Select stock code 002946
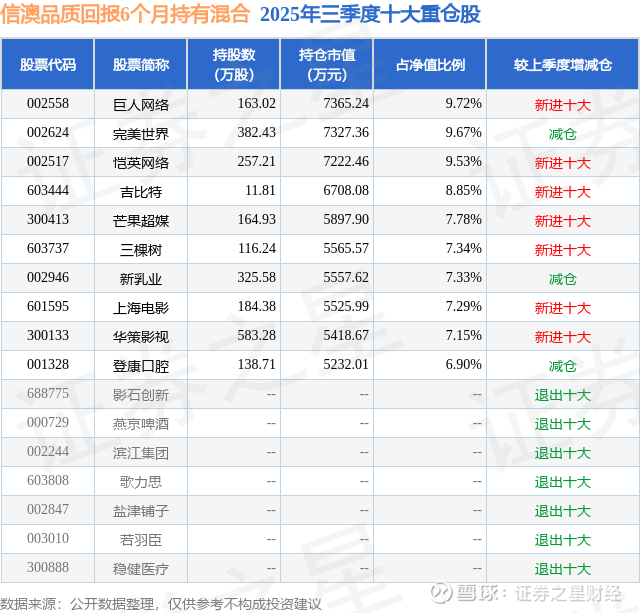The height and width of the screenshot is (613, 640). coord(48,277)
